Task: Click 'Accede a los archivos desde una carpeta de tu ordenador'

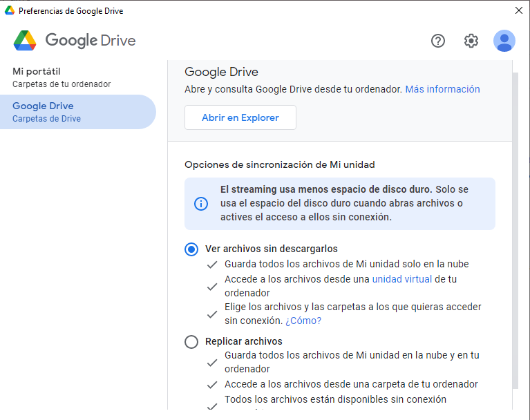Action: [x=351, y=384]
